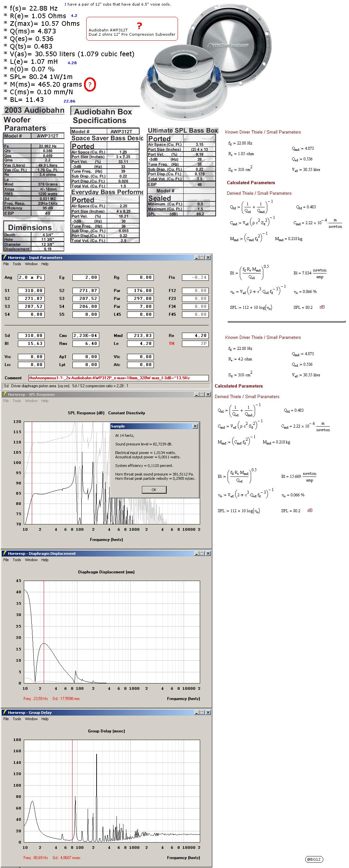Click the Comment field with theAnonymous1 text
Screen dimensions: 349x868
coord(118,378)
